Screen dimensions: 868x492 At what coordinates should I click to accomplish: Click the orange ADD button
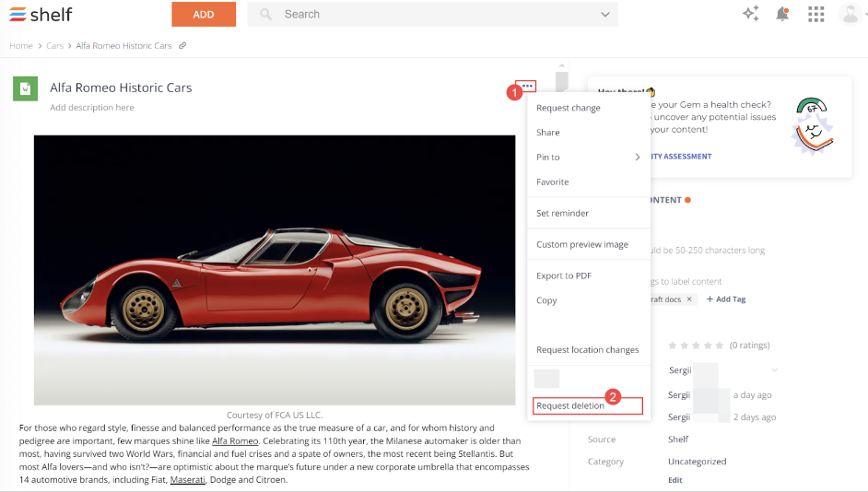204,15
